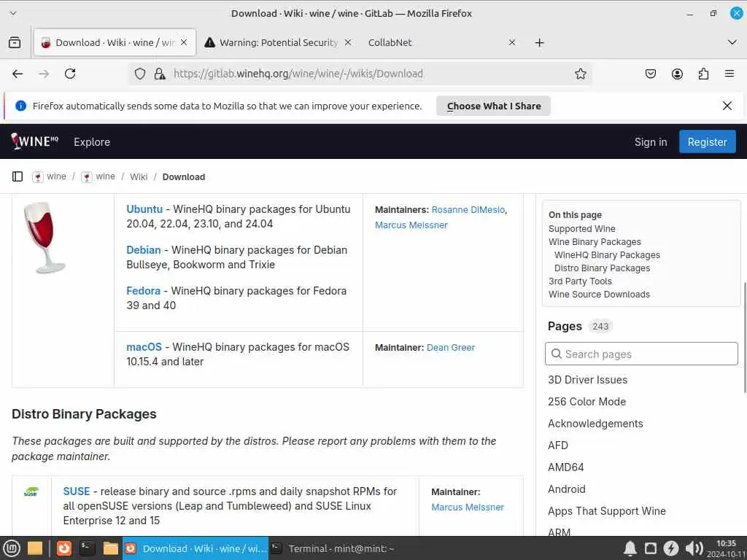Click the Choose What I Share button

coord(494,106)
